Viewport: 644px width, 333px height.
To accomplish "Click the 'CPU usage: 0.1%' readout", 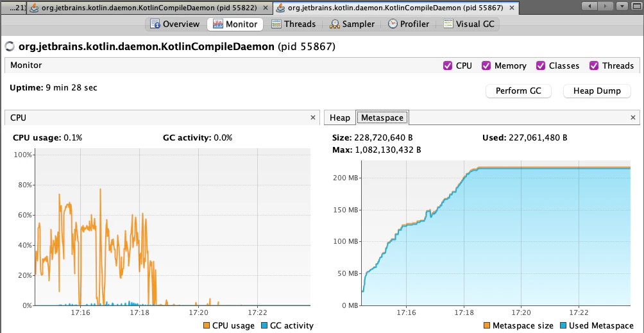I will tap(47, 137).
